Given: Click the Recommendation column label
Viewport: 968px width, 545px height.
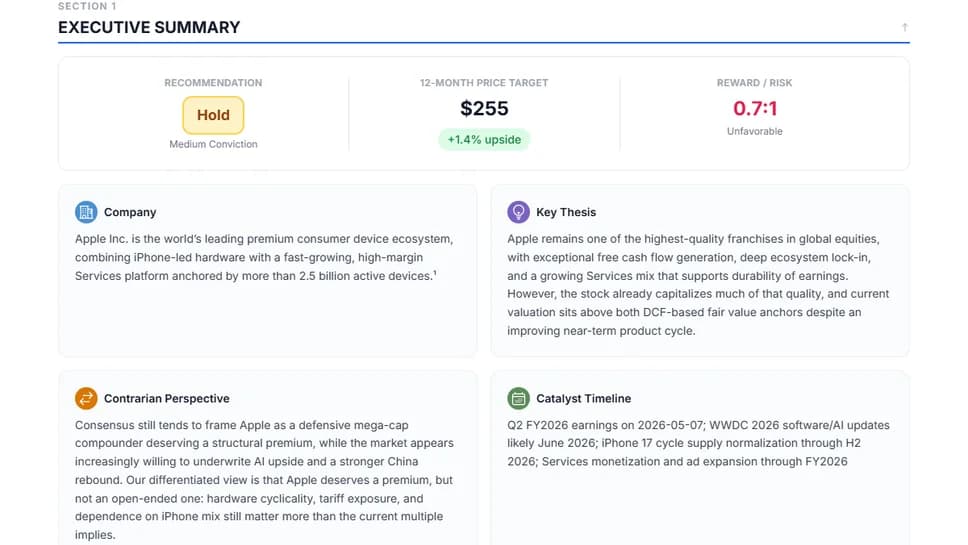Looking at the screenshot, I should pyautogui.click(x=213, y=83).
